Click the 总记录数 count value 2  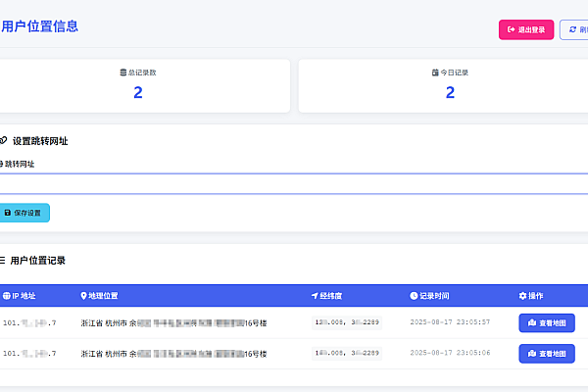pos(138,92)
